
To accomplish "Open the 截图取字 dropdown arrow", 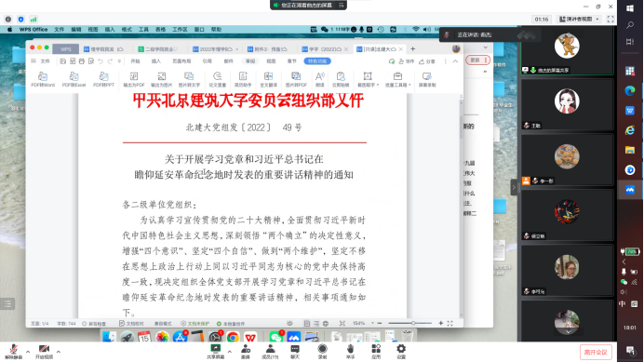I will click(x=378, y=85).
